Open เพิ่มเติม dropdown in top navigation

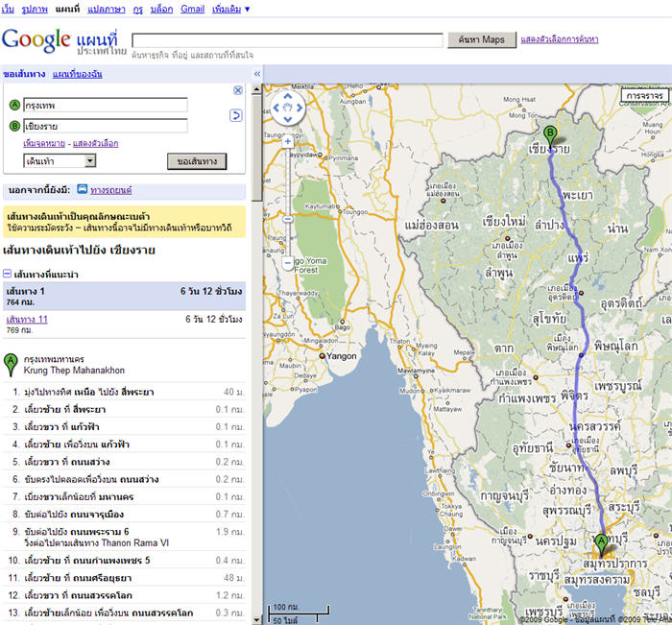230,9
